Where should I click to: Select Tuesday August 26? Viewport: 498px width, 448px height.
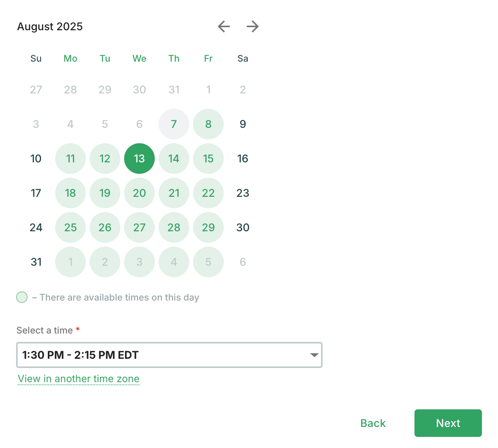[105, 227]
